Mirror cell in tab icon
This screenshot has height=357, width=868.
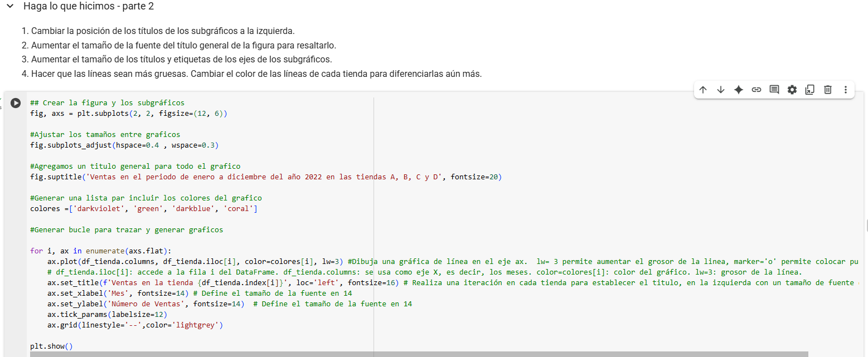810,90
